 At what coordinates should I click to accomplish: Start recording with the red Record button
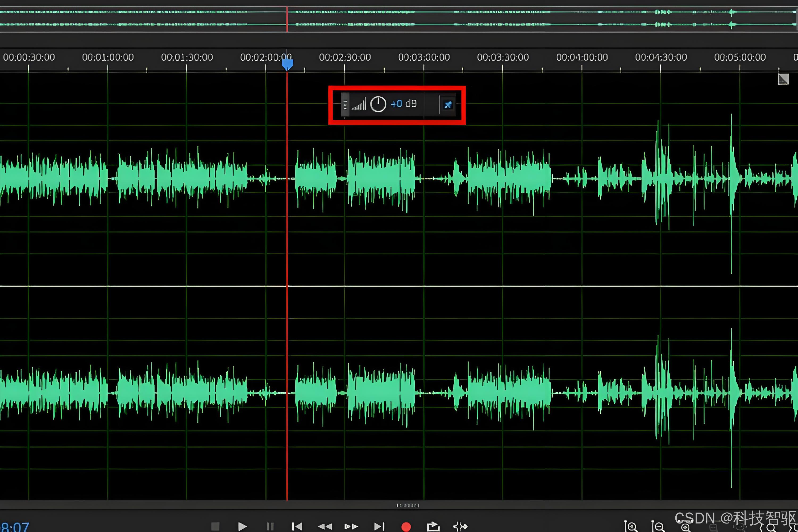point(406,527)
